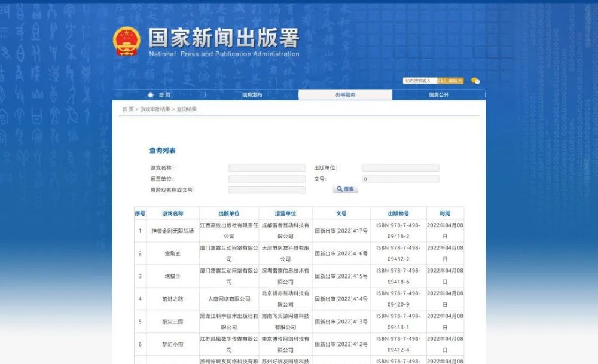Click game name 前进之路

(x=173, y=299)
